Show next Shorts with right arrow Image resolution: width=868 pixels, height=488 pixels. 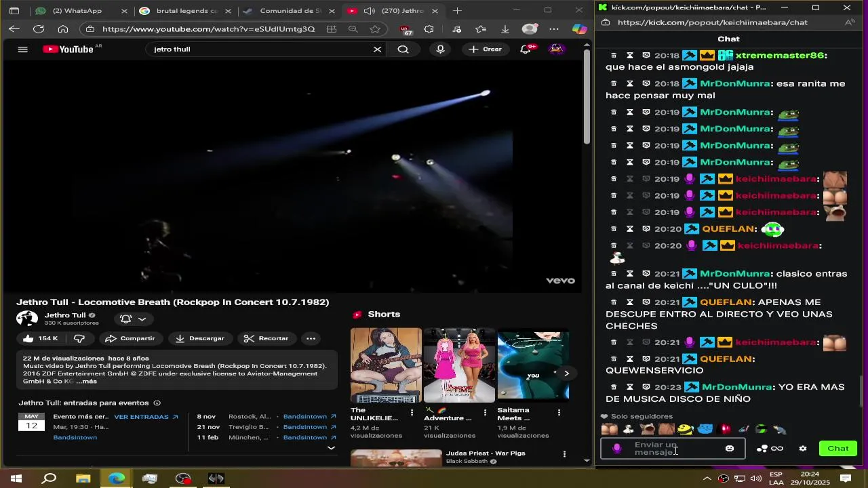(566, 373)
